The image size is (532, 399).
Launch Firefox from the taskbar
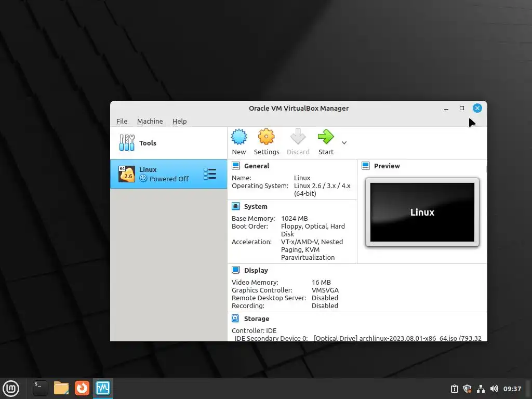[82, 388]
